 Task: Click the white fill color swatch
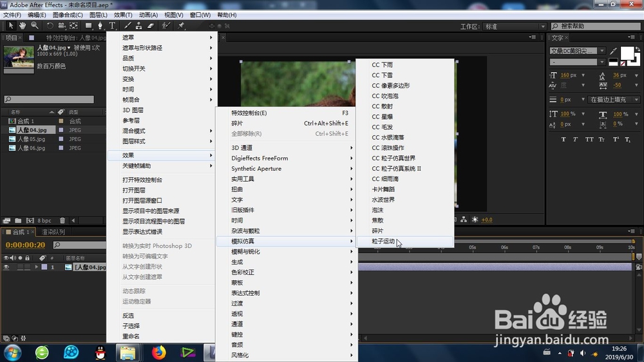point(627,53)
